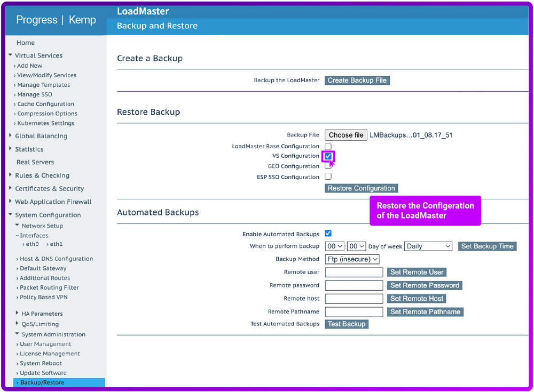Disable the Enable Automated Backups checkbox
The height and width of the screenshot is (392, 534).
pos(328,233)
